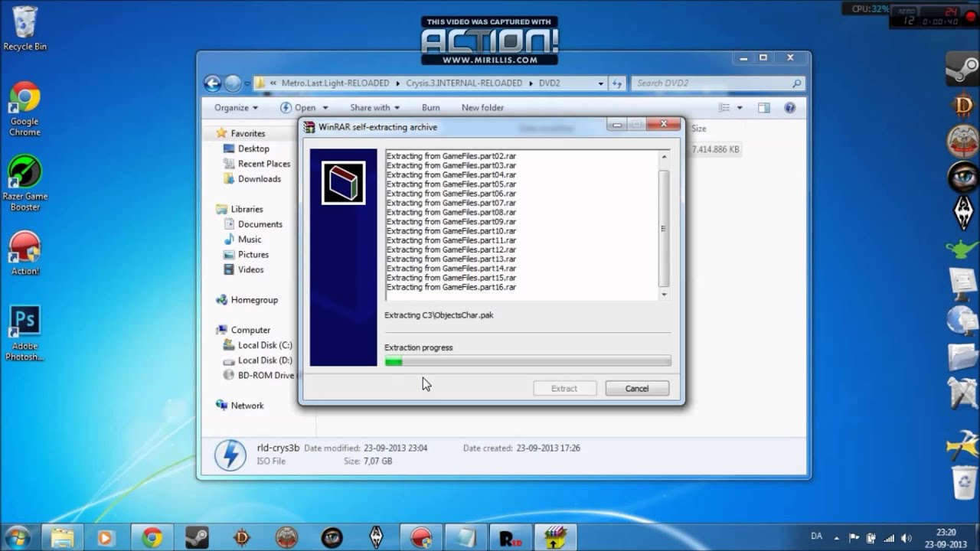Open the eye icon in the right dock
This screenshot has height=551, width=980.
(x=962, y=177)
